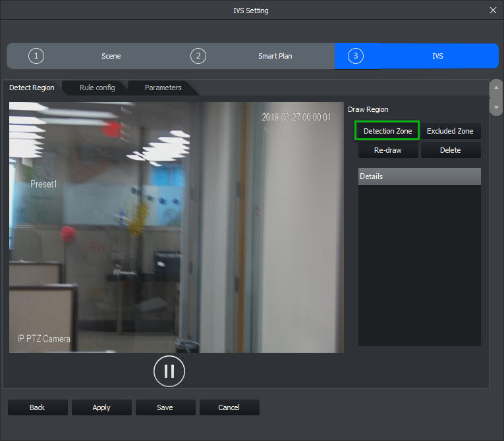Select the Detect Region tab
The image size is (504, 441).
tap(32, 88)
